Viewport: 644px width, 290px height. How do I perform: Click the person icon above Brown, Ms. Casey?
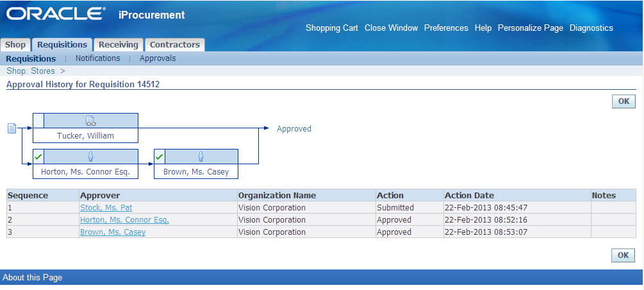[201, 157]
